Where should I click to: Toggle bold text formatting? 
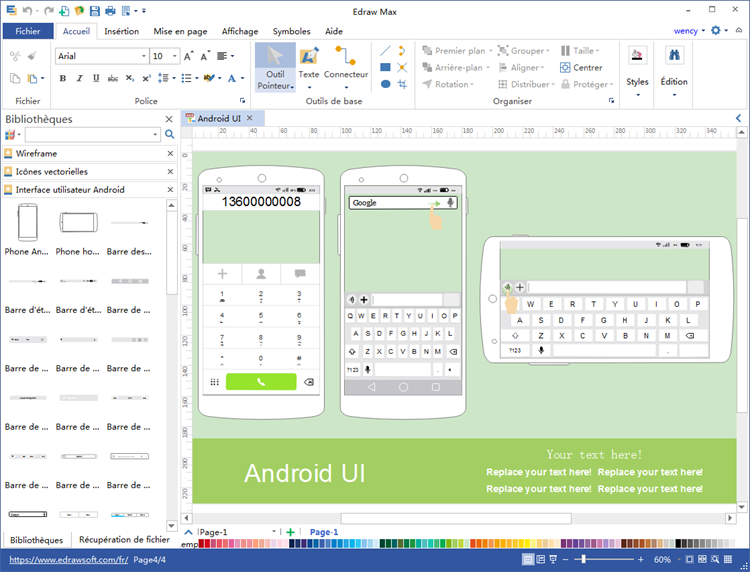pyautogui.click(x=62, y=78)
